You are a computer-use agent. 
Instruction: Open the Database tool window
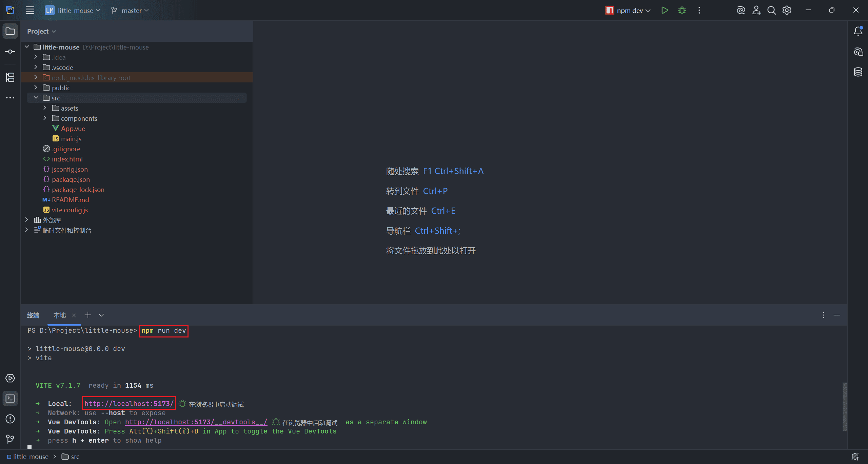(x=858, y=72)
